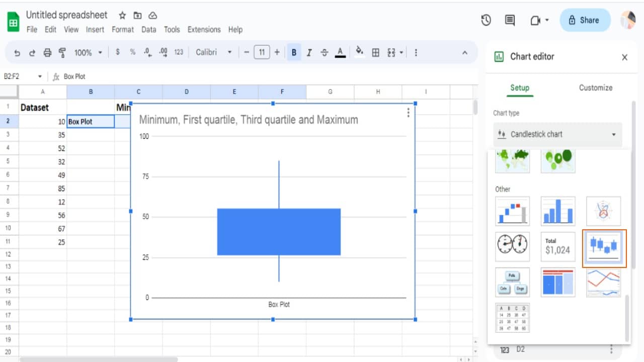Viewport: 644px width, 362px height.
Task: Click the Borders icon in the toolbar
Action: click(375, 52)
